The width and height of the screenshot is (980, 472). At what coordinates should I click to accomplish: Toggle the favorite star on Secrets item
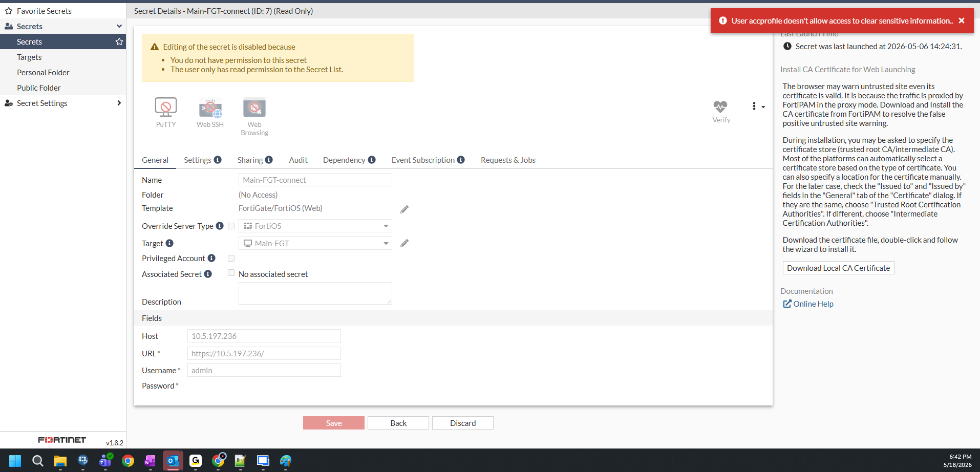[x=119, y=41]
